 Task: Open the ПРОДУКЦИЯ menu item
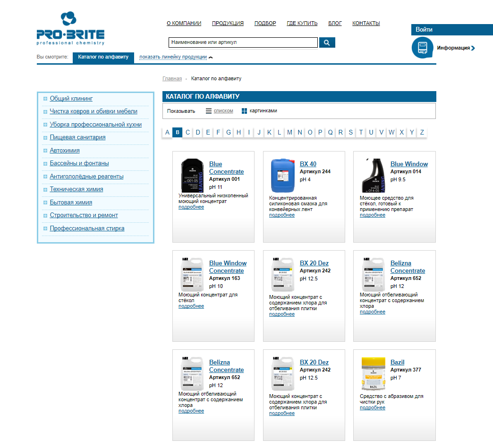click(x=228, y=23)
